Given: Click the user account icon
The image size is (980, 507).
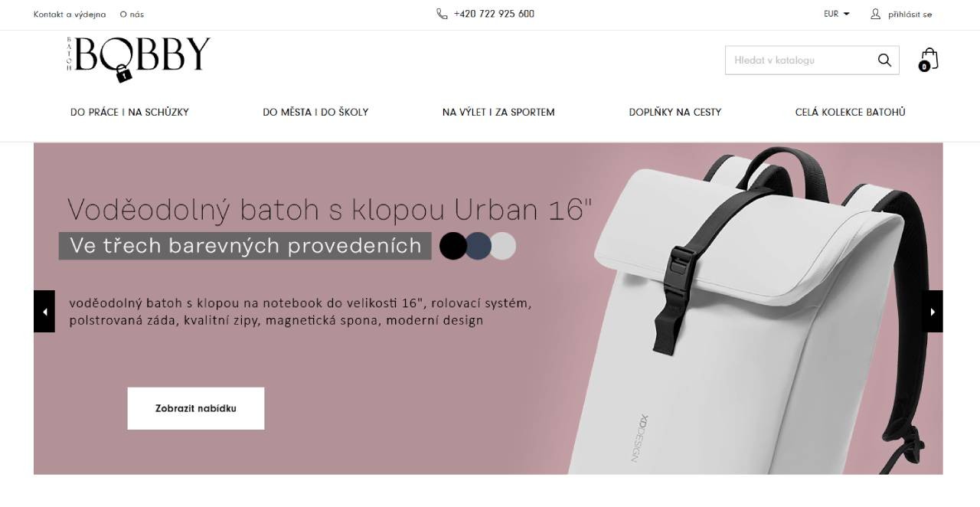Looking at the screenshot, I should (x=876, y=14).
